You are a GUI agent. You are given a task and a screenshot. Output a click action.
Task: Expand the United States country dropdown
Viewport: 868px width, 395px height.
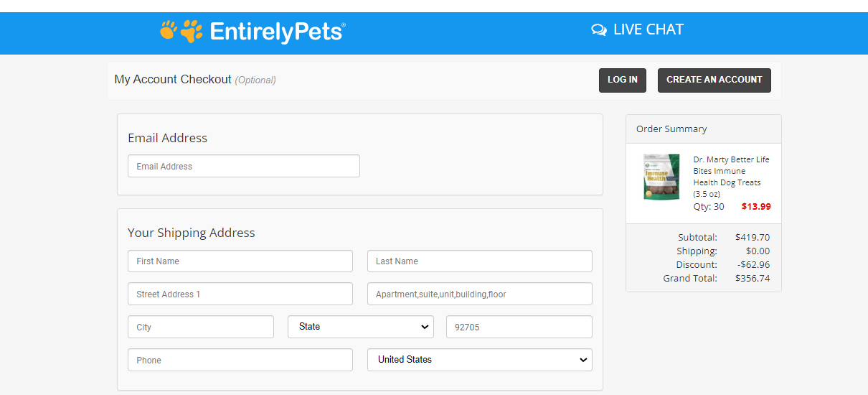[480, 360]
